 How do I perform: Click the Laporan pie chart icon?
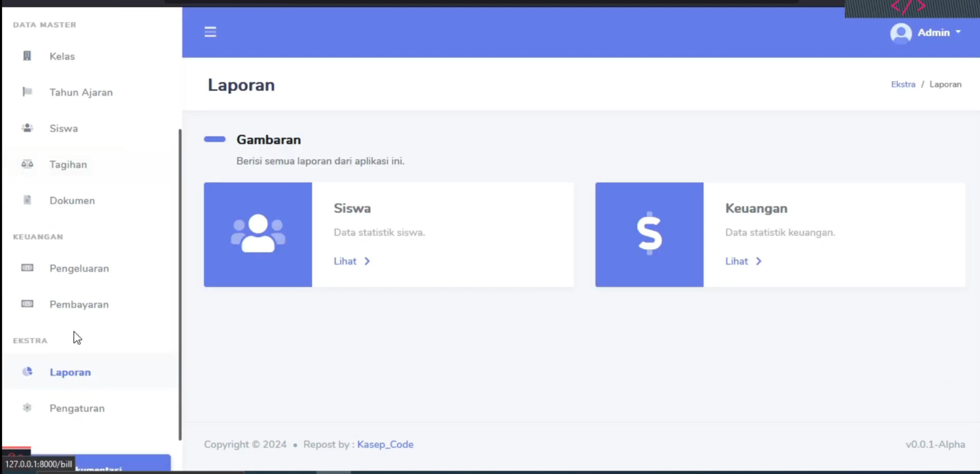tap(27, 371)
